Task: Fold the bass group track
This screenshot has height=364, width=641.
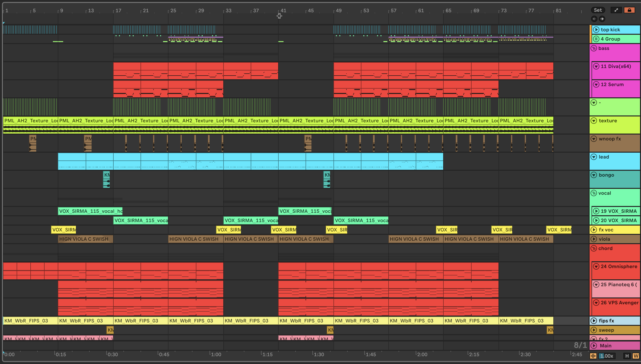Action: tap(594, 48)
